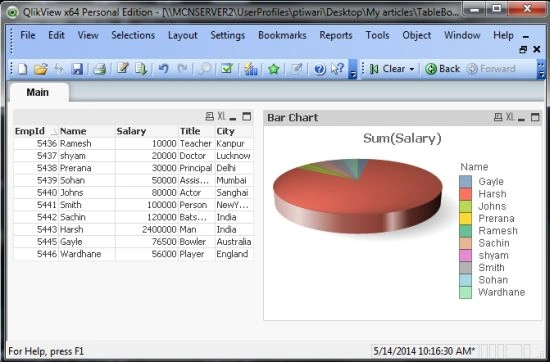
Task: Open the Settings menu
Action: pyautogui.click(x=228, y=35)
